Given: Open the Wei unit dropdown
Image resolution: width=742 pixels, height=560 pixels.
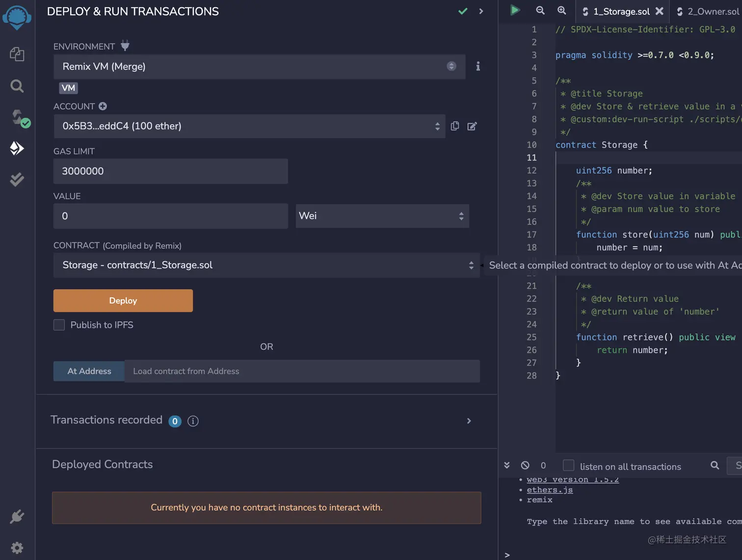Looking at the screenshot, I should (x=382, y=216).
